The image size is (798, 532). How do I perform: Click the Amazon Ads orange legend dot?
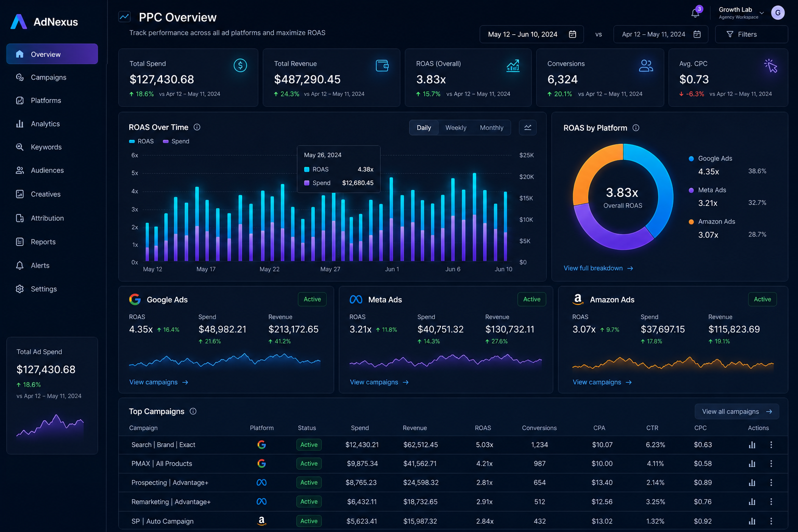tap(691, 222)
